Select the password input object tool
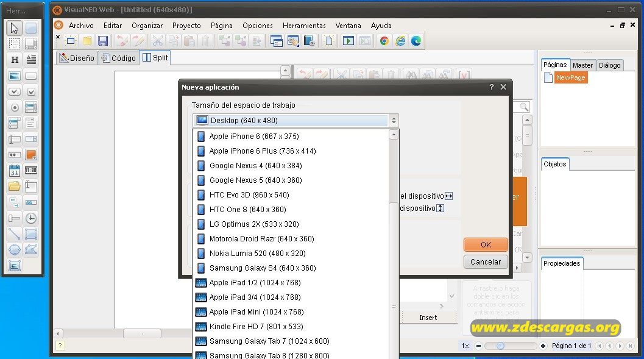Image resolution: width=644 pixels, height=359 pixels. click(x=15, y=154)
